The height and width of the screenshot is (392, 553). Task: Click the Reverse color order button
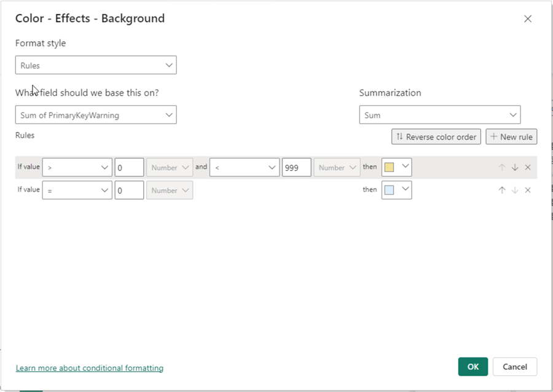click(x=436, y=136)
